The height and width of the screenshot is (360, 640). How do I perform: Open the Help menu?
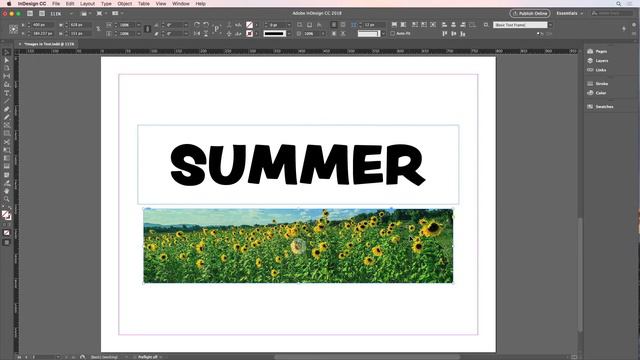click(200, 4)
